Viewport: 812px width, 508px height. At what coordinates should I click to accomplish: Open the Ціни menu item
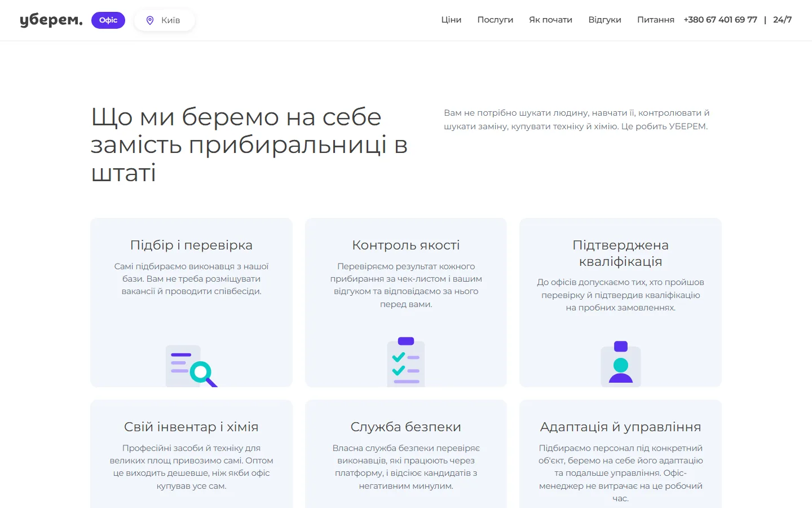451,20
